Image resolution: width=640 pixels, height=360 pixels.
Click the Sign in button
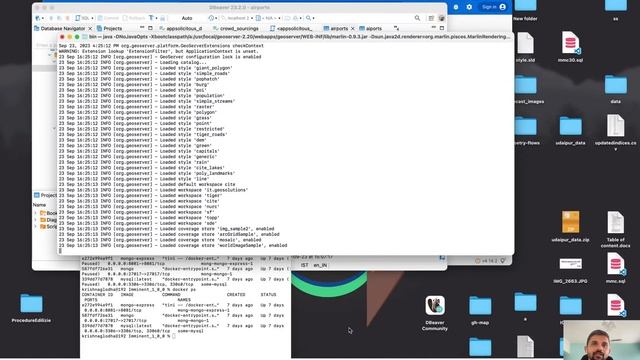click(x=493, y=7)
